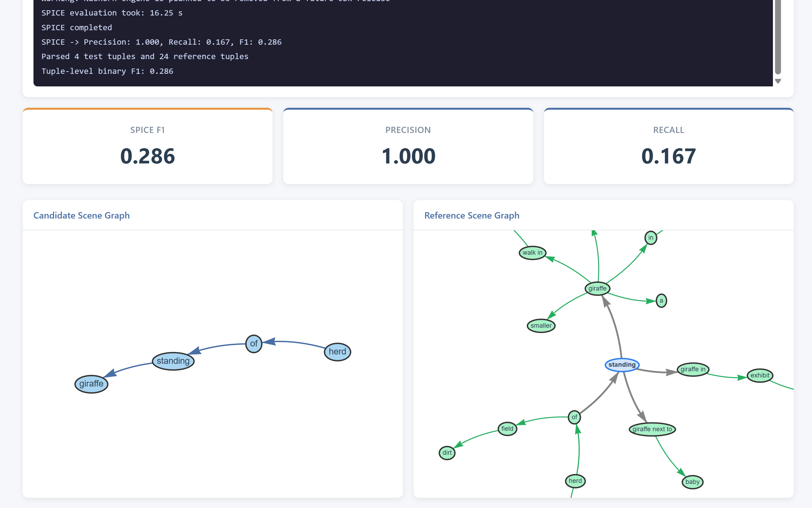Click the 'herd' node in the Candidate Scene Graph
The height and width of the screenshot is (508, 812).
[337, 352]
